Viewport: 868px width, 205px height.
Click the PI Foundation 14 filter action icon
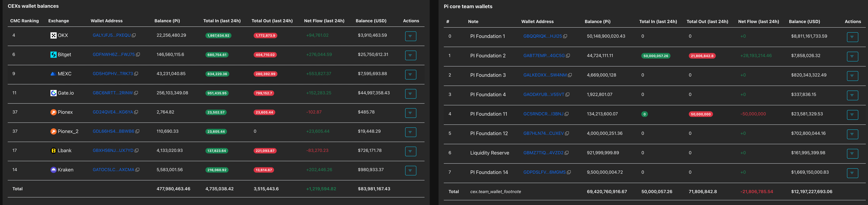(x=852, y=173)
